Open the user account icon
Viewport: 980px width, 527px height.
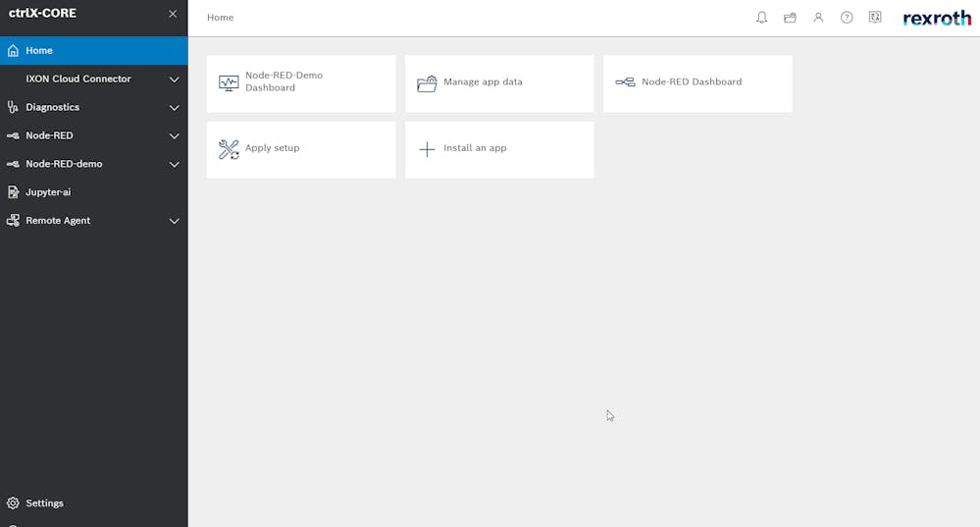click(x=818, y=18)
